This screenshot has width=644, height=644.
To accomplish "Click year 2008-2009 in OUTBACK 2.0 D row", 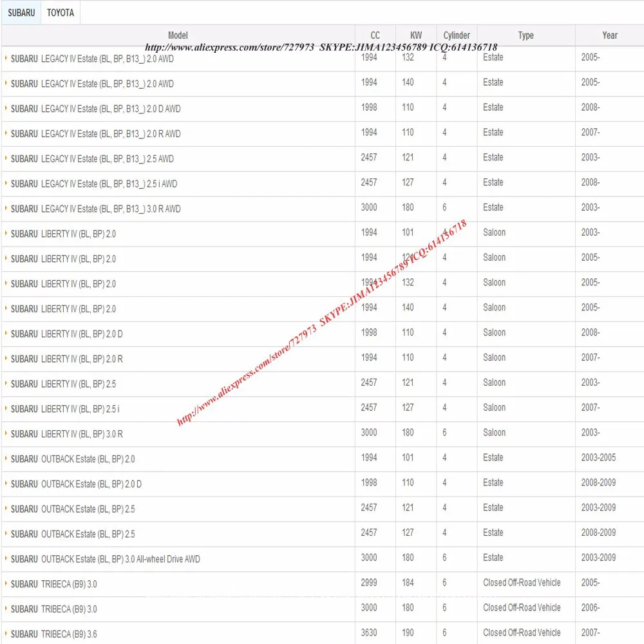I will tap(598, 482).
